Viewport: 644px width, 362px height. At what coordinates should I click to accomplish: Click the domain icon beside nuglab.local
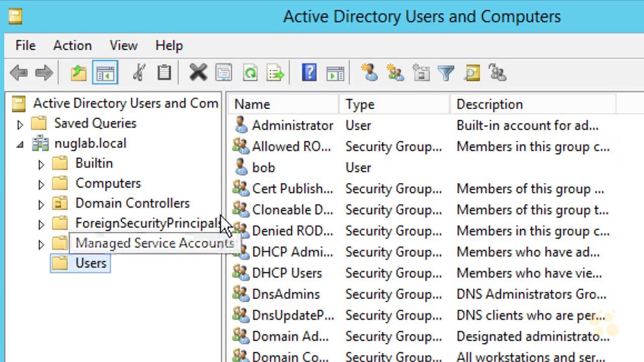[40, 144]
